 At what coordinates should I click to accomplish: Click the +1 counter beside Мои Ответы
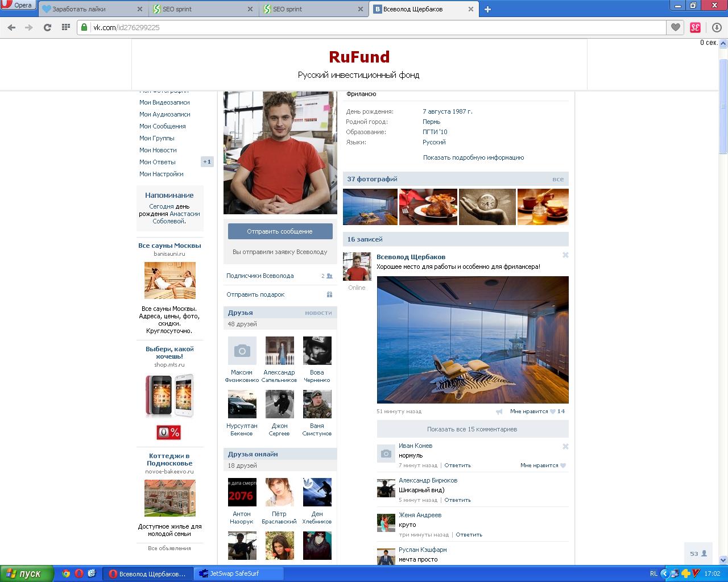pyautogui.click(x=207, y=162)
